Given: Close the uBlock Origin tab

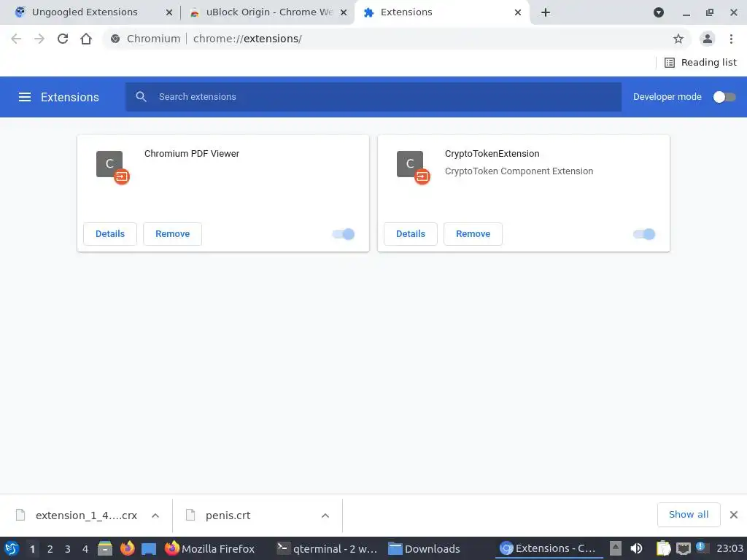Looking at the screenshot, I should 343,12.
